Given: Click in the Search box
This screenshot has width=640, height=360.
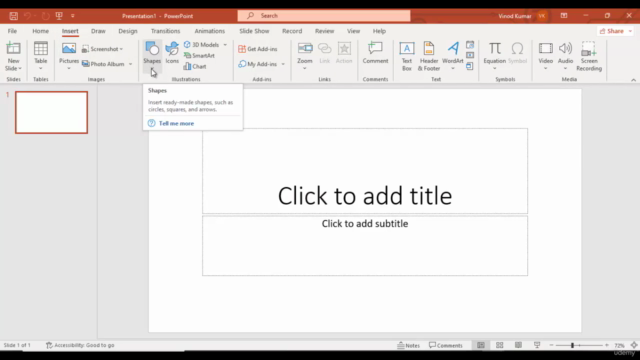Looking at the screenshot, I should coord(324,16).
